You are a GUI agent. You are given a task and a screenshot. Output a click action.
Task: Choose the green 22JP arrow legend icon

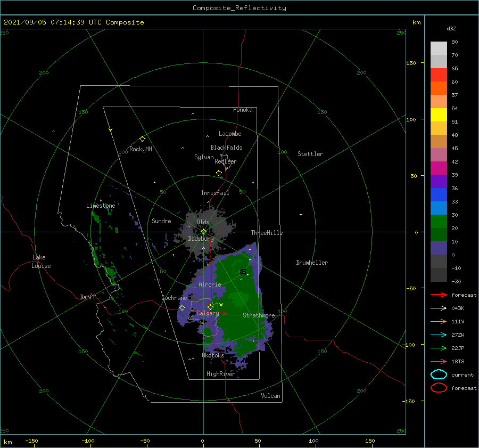[x=439, y=348]
